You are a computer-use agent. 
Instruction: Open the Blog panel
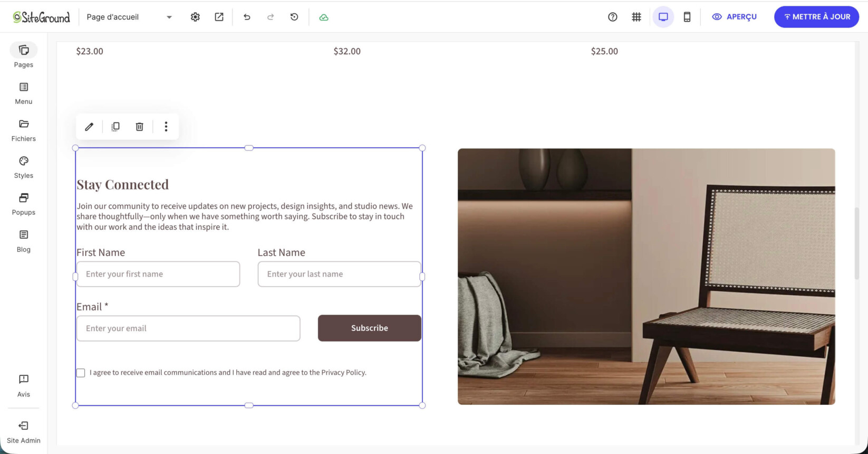(x=24, y=241)
